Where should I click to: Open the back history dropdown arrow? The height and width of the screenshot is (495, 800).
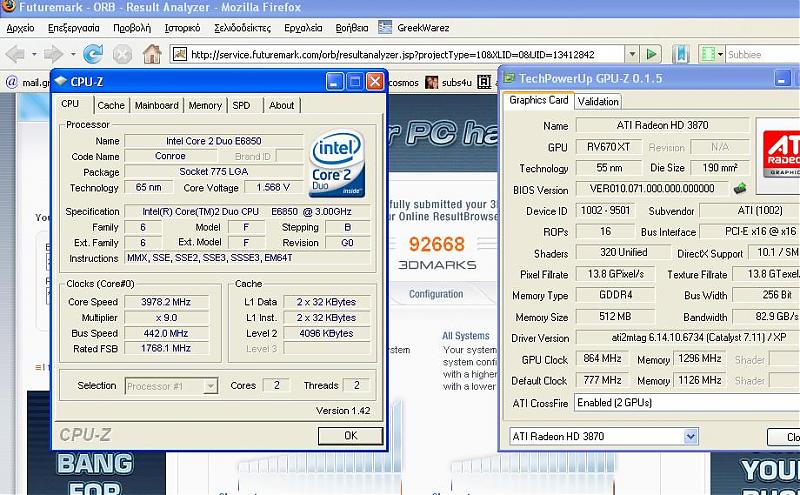coord(34,54)
